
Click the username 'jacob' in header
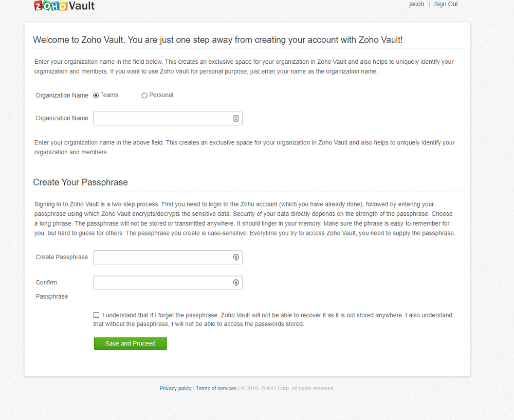tap(416, 4)
